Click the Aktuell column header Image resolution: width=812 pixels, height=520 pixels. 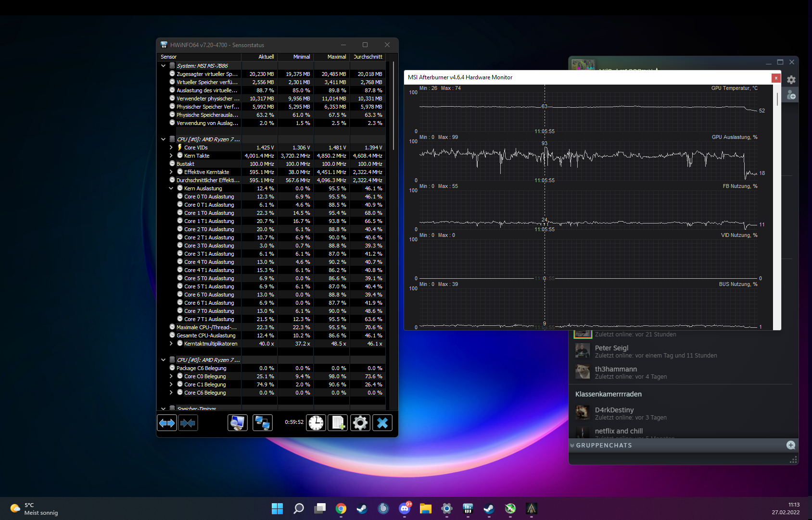click(259, 57)
